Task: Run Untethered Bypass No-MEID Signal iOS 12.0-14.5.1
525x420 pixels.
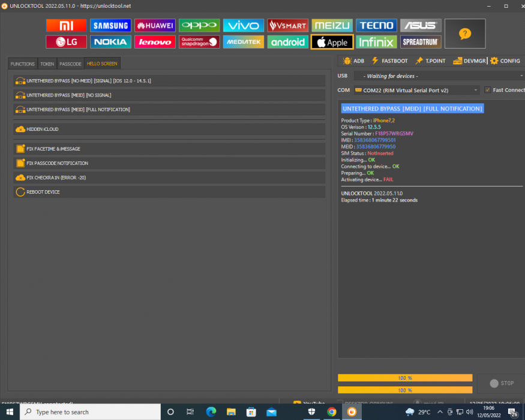Action: click(x=169, y=81)
